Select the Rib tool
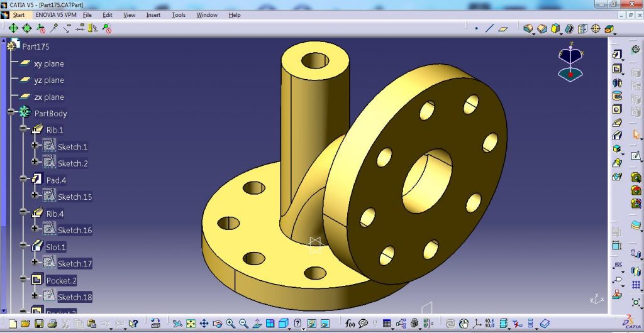 point(617,123)
